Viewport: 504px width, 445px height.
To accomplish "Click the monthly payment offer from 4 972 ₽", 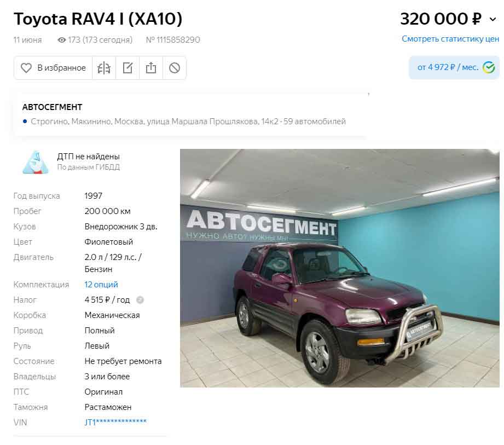I will click(x=454, y=67).
